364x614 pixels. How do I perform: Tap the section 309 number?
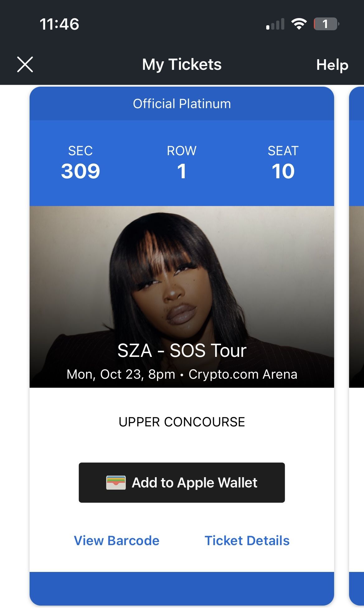point(80,171)
